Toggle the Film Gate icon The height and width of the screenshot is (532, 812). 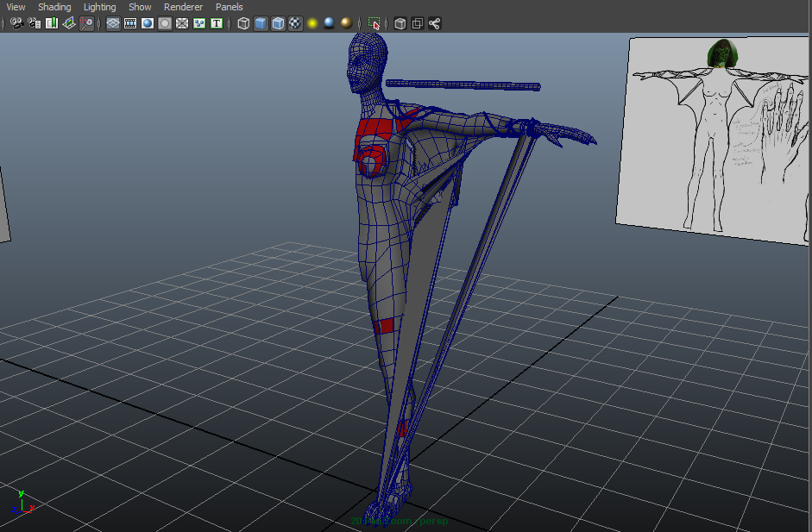pos(130,23)
